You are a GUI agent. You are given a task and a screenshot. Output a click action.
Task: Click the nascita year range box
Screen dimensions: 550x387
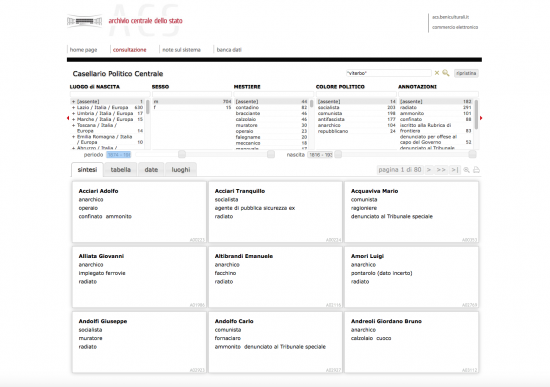tap(320, 155)
